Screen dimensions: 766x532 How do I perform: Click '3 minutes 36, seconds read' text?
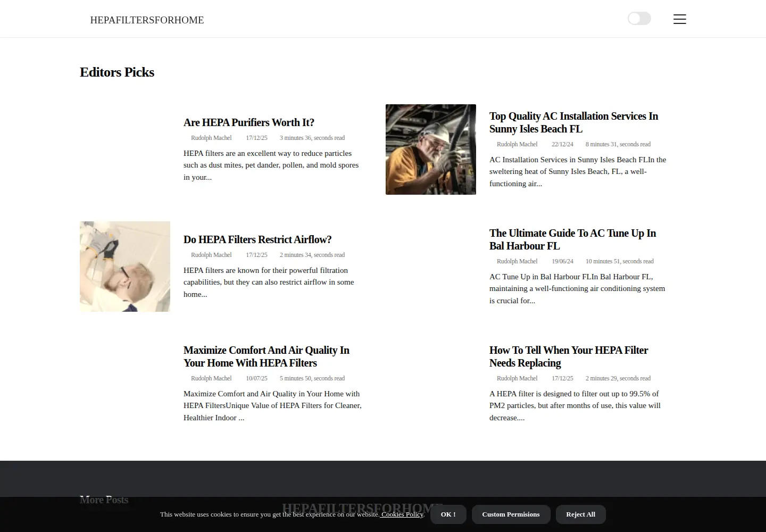click(312, 138)
